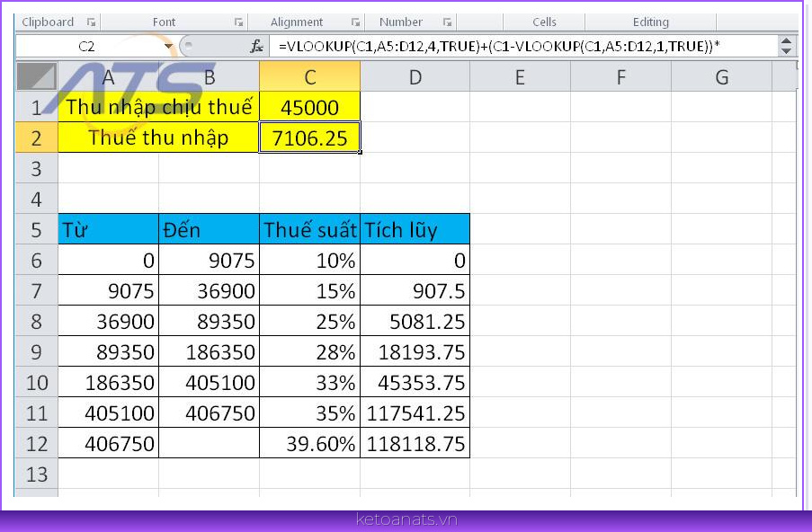This screenshot has width=812, height=532.
Task: Select column E header
Action: 520,76
